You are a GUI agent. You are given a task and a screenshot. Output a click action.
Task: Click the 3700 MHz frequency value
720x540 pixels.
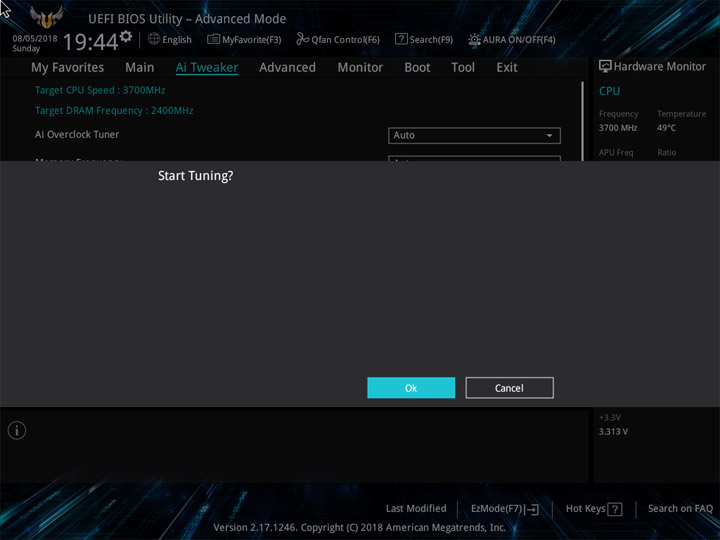point(618,128)
